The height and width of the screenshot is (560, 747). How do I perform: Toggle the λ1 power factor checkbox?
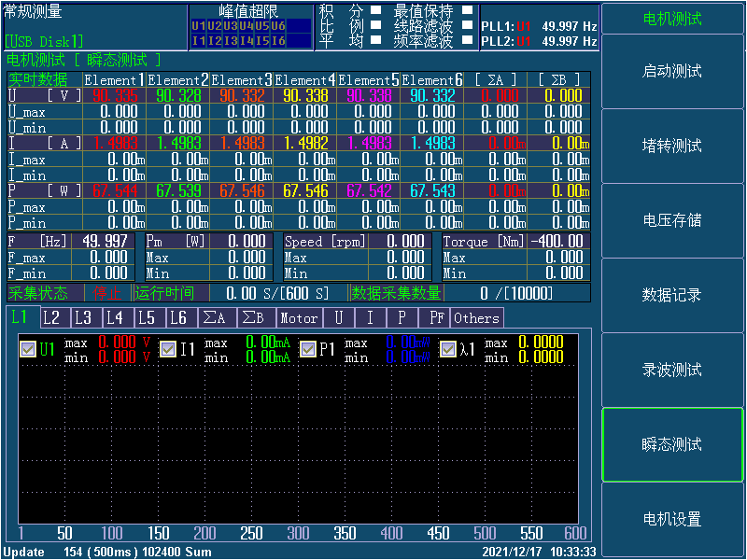[x=448, y=349]
